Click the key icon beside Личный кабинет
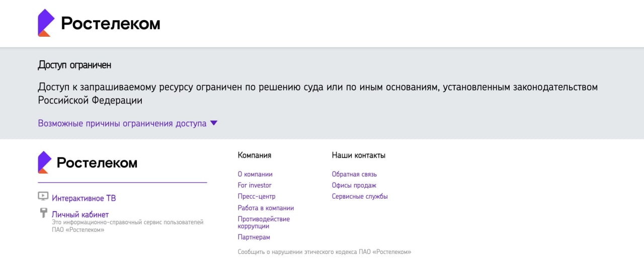This screenshot has height=265, width=644. click(x=43, y=213)
